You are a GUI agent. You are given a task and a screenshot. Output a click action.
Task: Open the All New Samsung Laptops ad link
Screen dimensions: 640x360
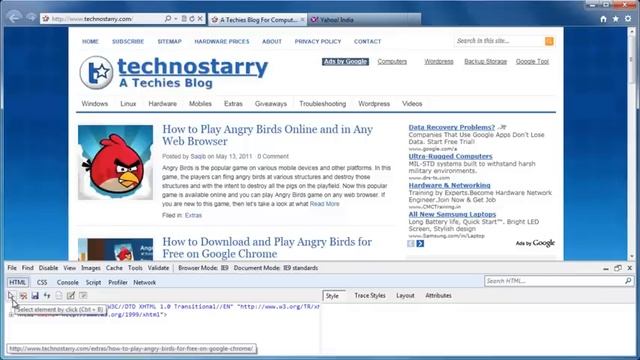click(x=452, y=214)
